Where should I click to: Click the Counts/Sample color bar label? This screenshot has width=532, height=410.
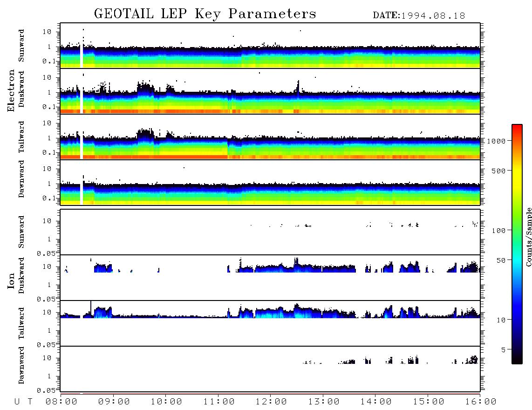(x=528, y=237)
